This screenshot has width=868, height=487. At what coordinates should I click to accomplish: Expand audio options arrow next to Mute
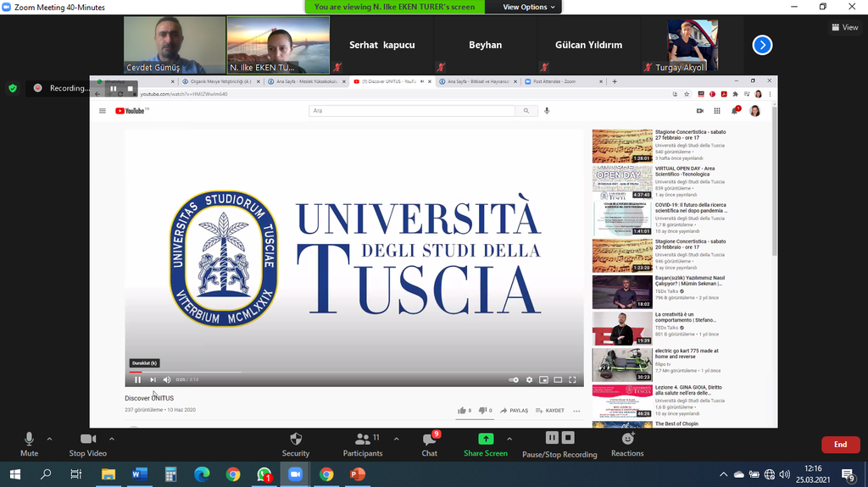49,439
